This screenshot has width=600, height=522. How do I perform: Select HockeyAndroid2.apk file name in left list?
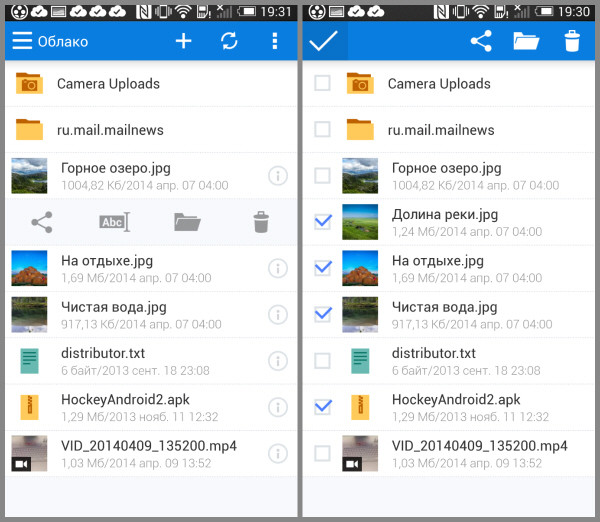tap(126, 400)
